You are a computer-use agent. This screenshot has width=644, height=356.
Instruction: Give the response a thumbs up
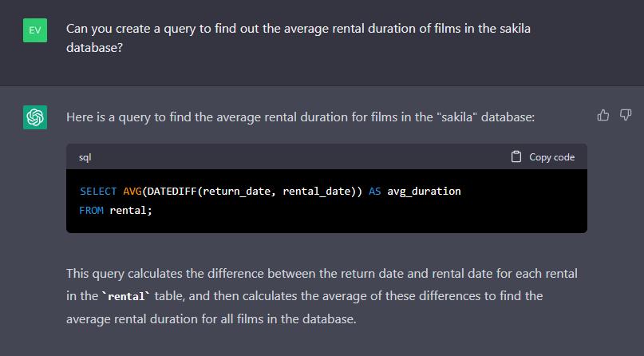[603, 116]
